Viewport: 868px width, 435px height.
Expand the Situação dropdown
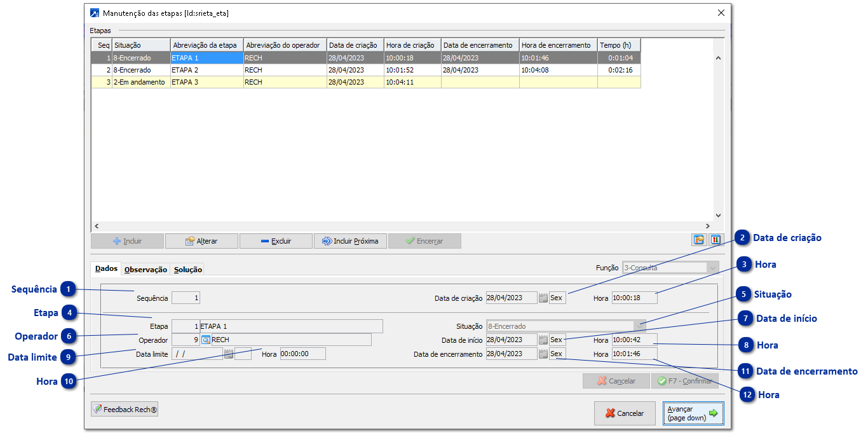click(639, 326)
